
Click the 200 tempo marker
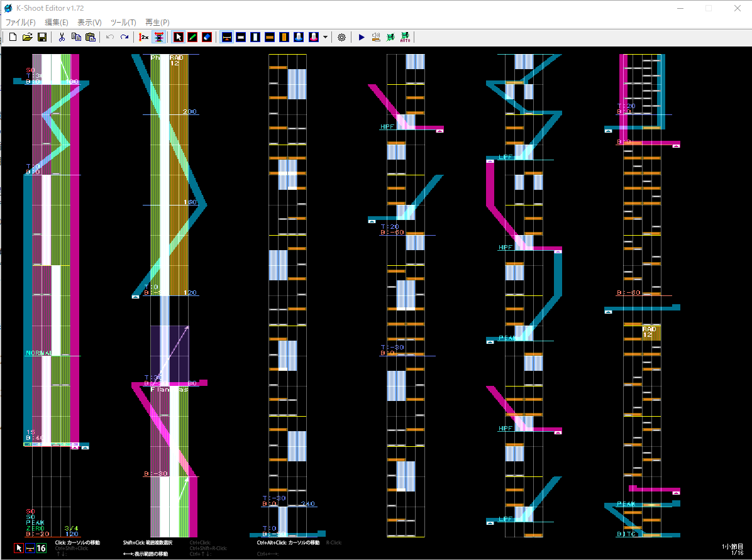pos(189,111)
